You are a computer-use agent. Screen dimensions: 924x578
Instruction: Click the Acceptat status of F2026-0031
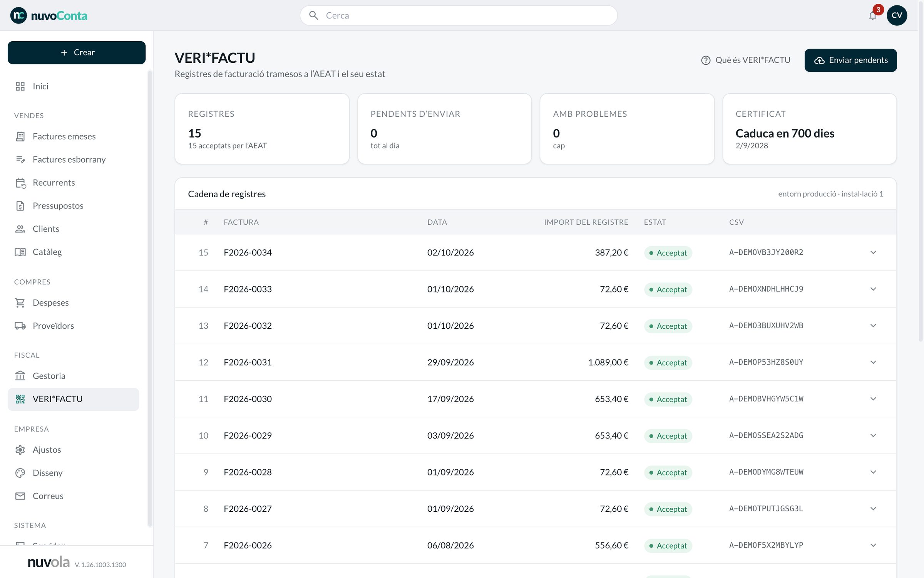pos(668,363)
